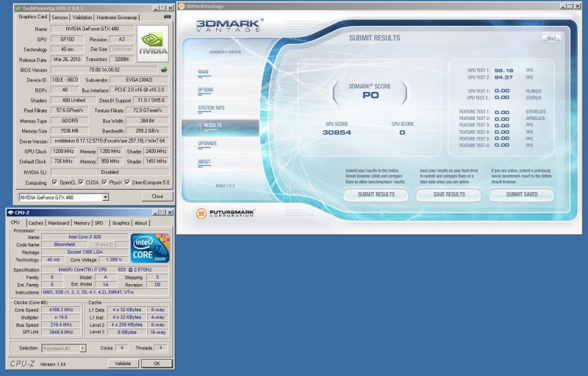Click the GPU-Z camera screenshot icon
Screen dimensions: 588x376
(168, 17)
